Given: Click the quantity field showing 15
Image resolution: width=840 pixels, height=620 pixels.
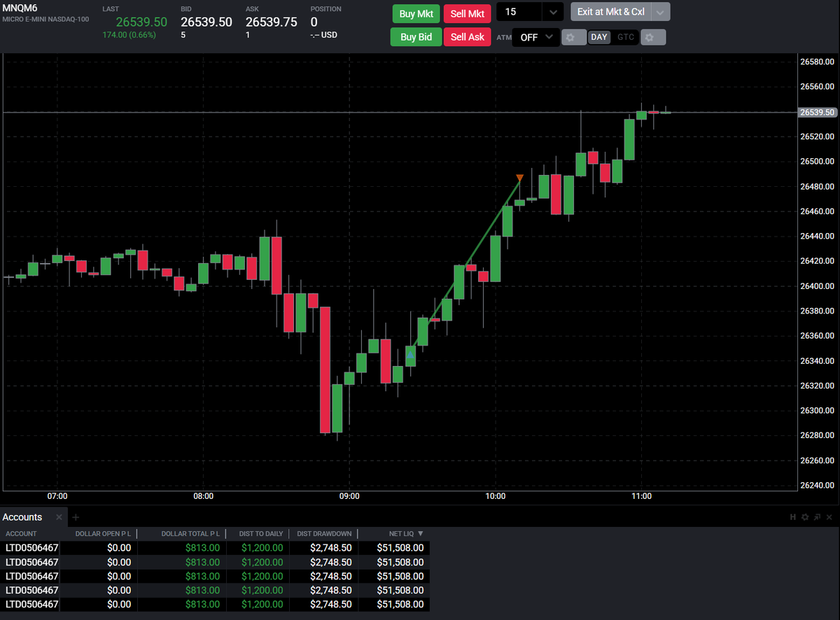Looking at the screenshot, I should point(519,13).
